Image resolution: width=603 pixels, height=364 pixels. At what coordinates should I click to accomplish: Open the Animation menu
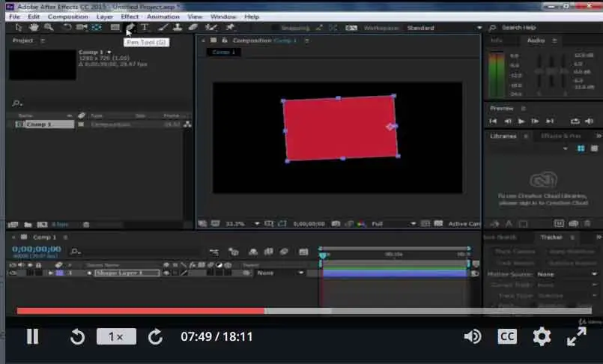tap(163, 16)
